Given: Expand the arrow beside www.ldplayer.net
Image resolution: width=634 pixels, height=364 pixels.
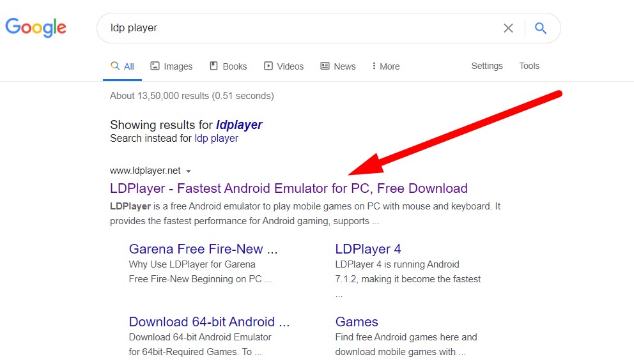Looking at the screenshot, I should [x=189, y=171].
